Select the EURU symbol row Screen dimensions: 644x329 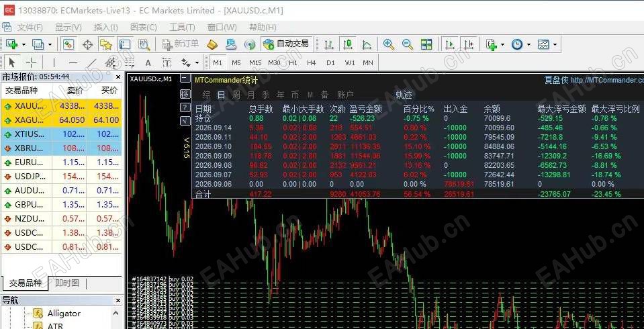tap(62, 162)
